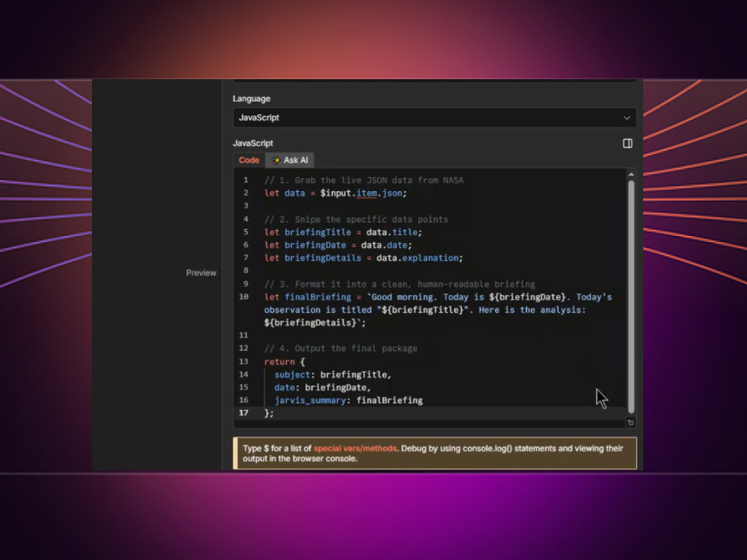The width and height of the screenshot is (747, 560).
Task: Click 'date: briefingDate,' line
Action: (323, 387)
